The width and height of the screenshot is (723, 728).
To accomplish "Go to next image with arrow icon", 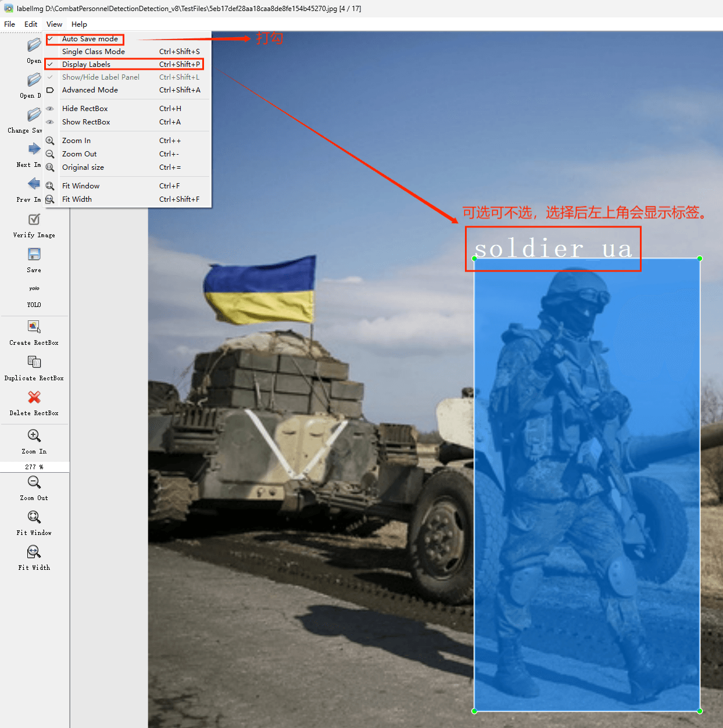I will point(34,149).
